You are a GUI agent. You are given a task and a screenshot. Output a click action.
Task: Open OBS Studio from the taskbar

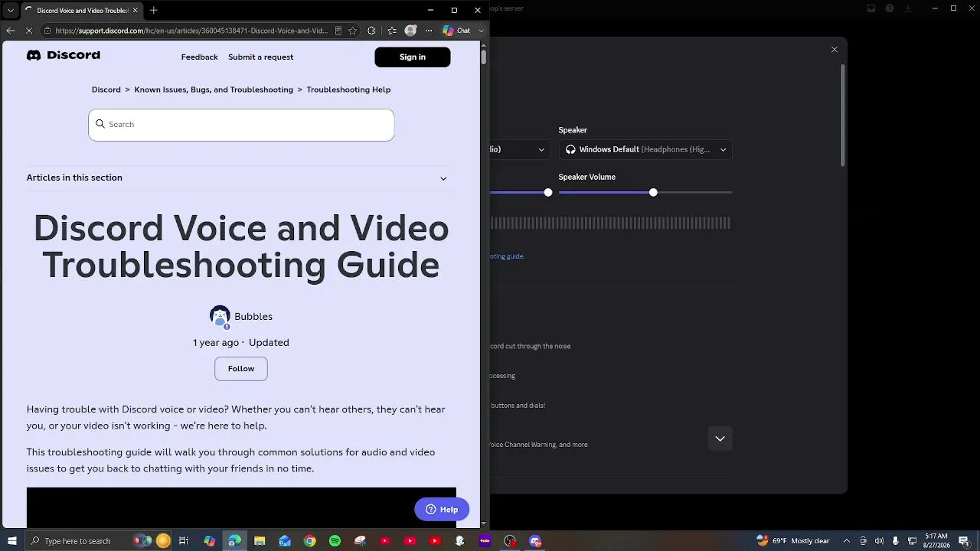coord(510,541)
